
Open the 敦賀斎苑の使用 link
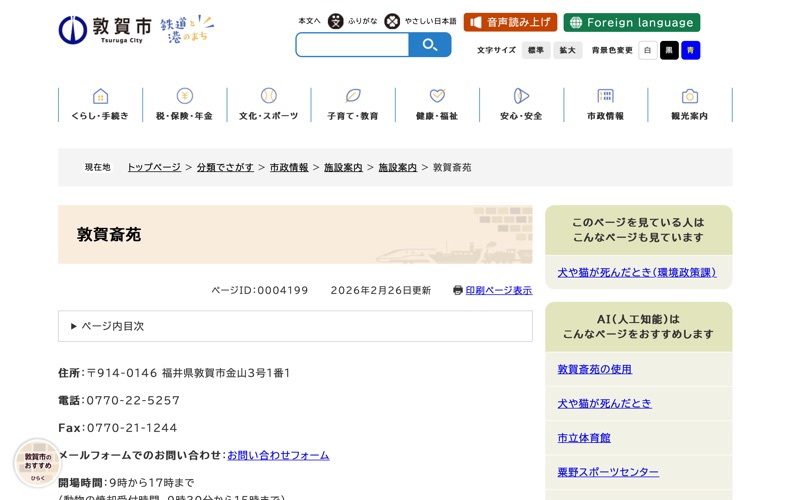(595, 369)
